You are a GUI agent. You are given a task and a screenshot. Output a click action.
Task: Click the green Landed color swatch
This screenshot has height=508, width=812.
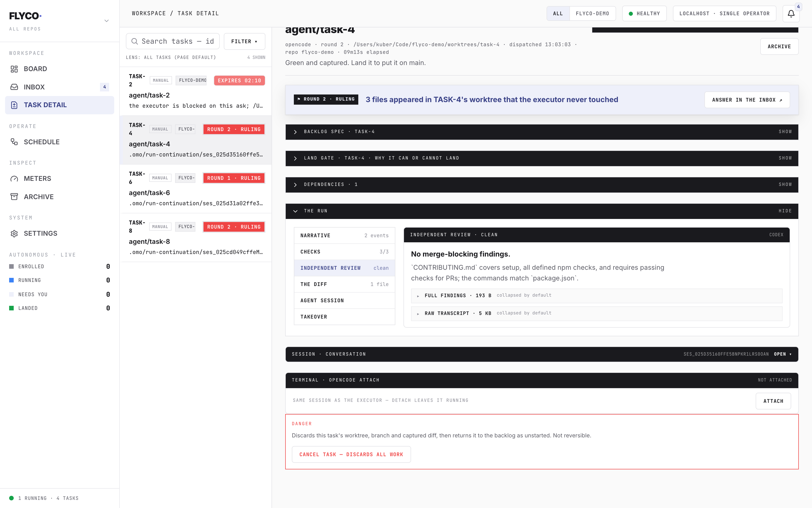coord(11,308)
